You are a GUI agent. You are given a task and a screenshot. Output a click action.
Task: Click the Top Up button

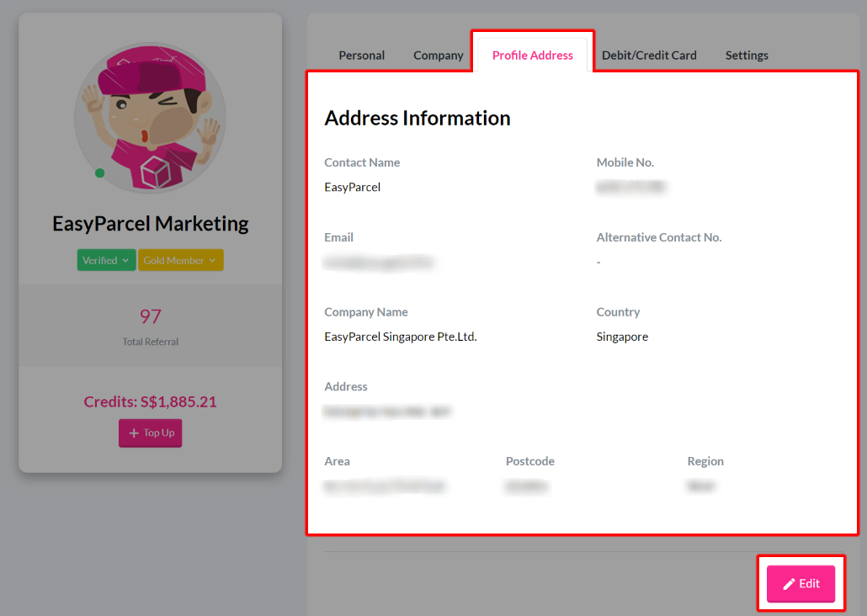(151, 433)
